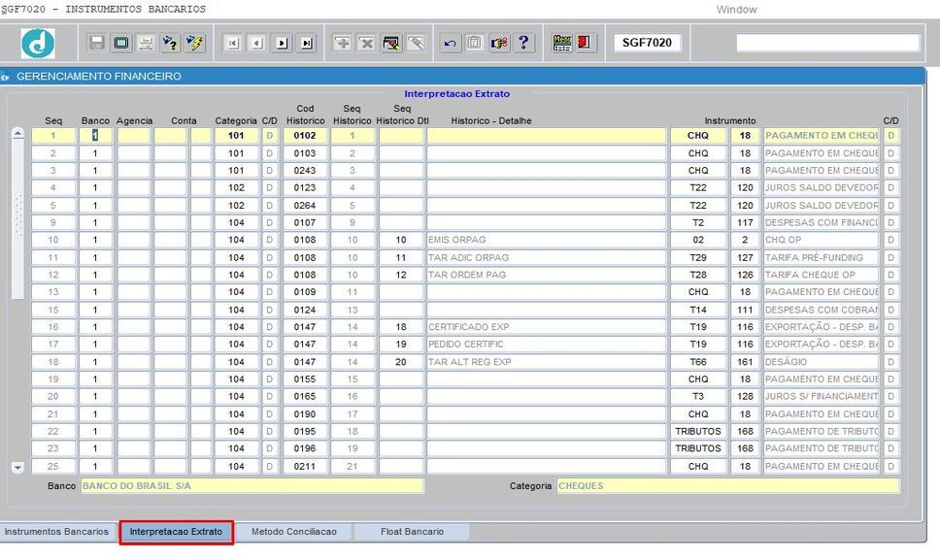The height and width of the screenshot is (560, 940).
Task: Click instrument code cell 'T14'
Action: pyautogui.click(x=698, y=310)
